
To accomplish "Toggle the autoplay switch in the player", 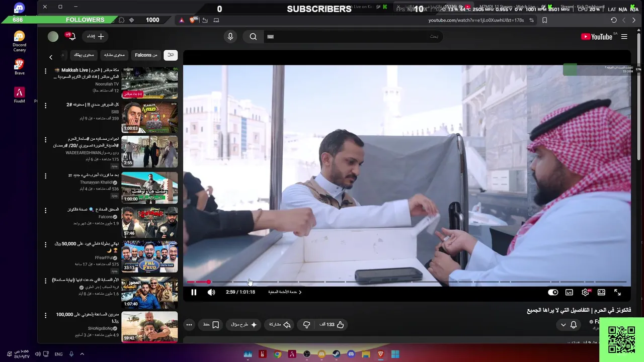I will tap(553, 292).
